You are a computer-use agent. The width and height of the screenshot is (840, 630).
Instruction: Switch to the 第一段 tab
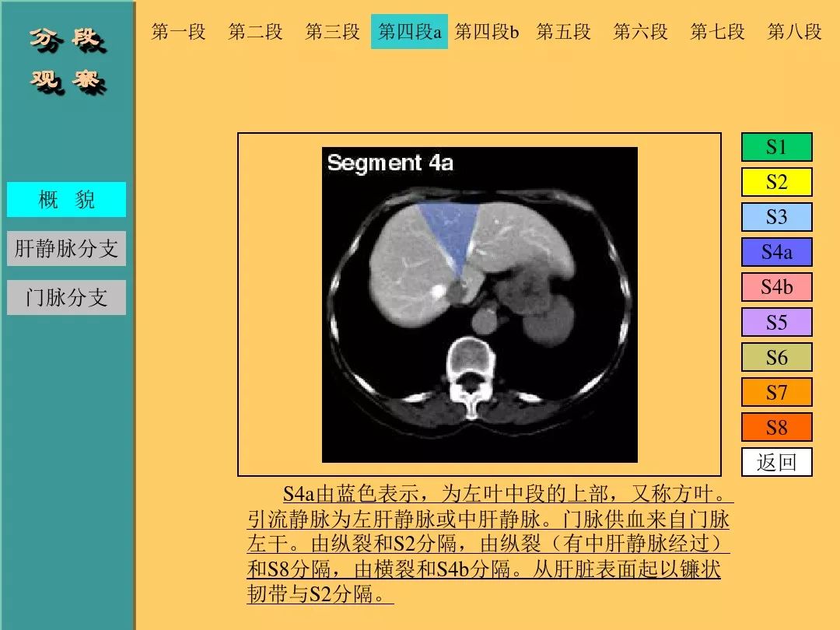[x=178, y=32]
